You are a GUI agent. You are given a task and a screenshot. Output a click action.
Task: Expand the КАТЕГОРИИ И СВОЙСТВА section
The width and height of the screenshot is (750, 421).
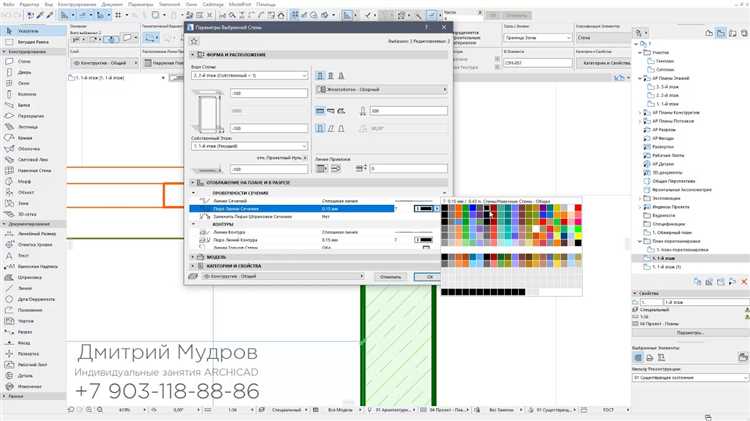tap(193, 266)
